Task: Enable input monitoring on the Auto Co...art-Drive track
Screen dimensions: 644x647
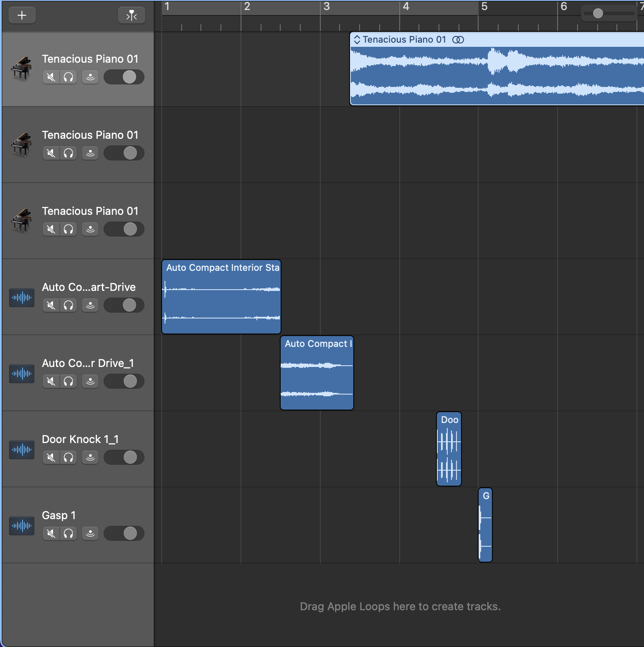Action: 90,306
